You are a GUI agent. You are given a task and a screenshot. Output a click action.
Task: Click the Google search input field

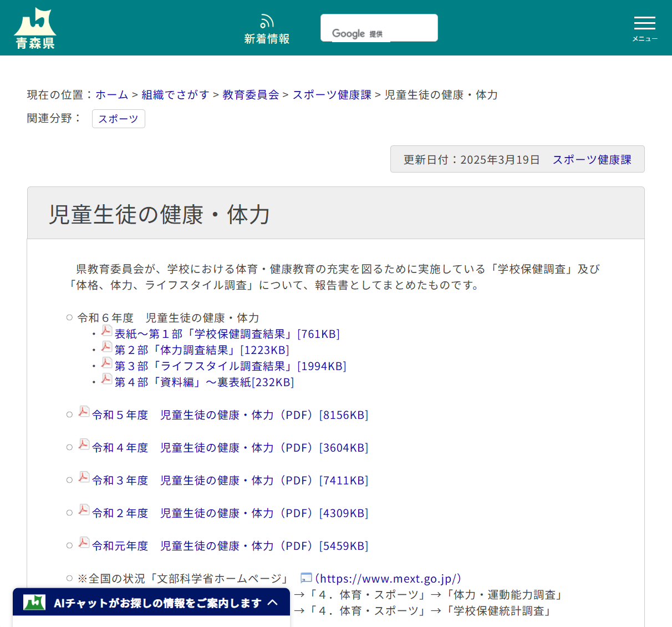pos(379,27)
